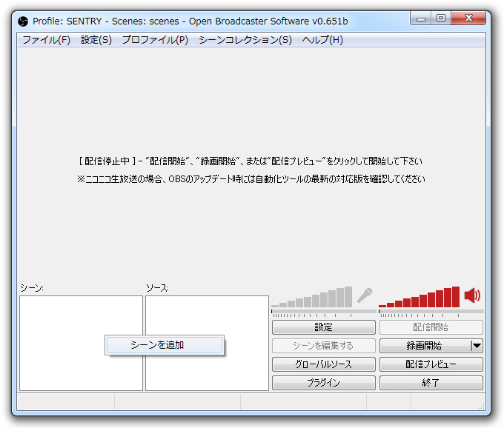
Task: Choose シーンを追加 from context menu
Action: 165,345
